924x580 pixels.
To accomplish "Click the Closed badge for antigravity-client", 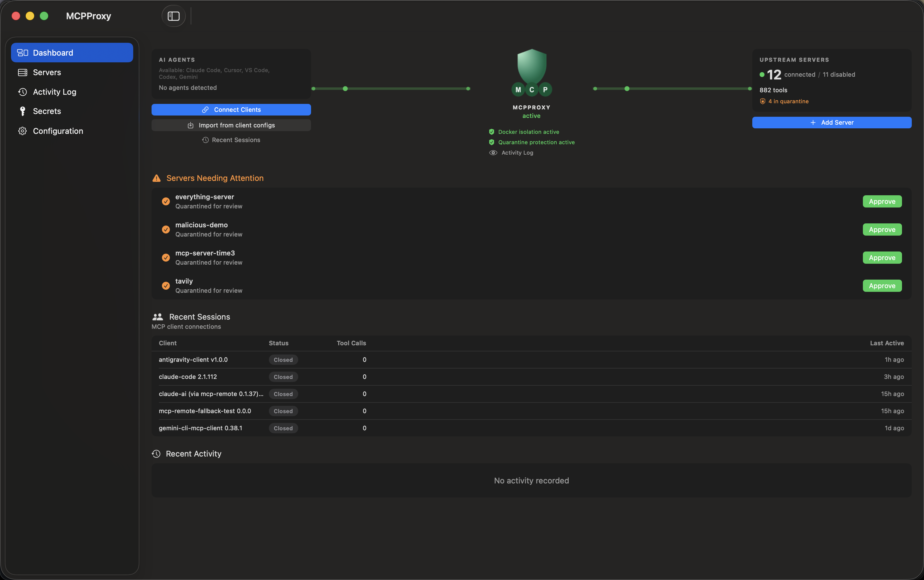I will tap(283, 360).
